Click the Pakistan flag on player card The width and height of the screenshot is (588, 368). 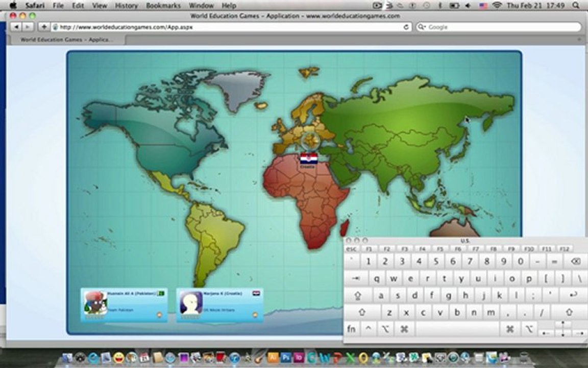161,293
